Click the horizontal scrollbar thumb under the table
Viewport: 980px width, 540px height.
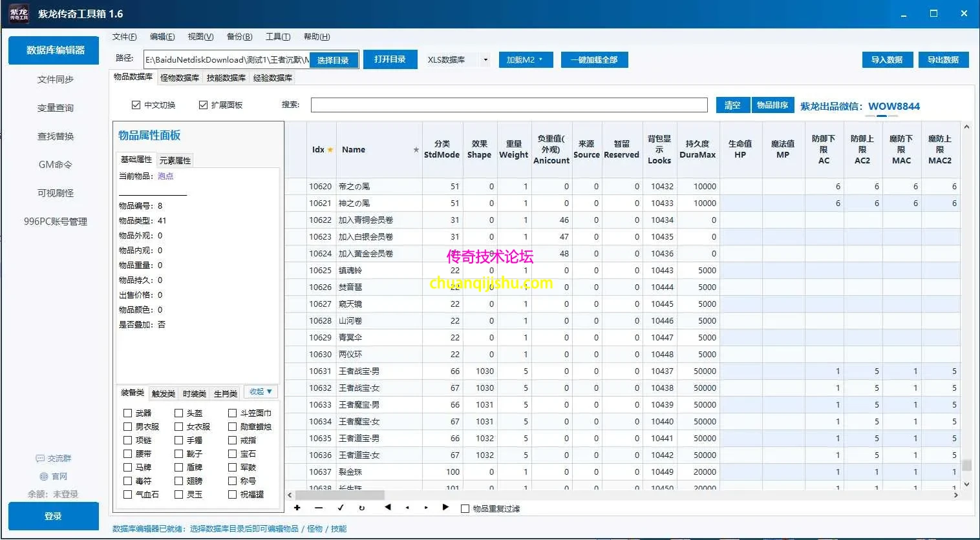[340, 495]
